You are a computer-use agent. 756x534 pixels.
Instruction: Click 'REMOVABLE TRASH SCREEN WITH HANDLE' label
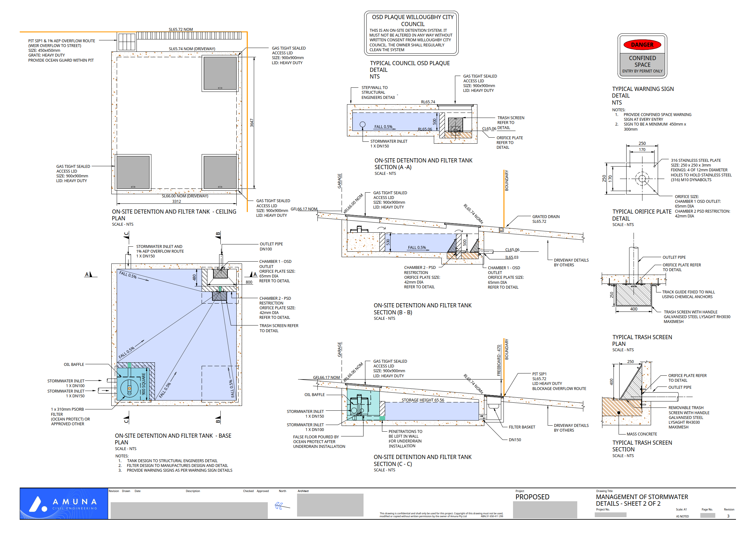[x=689, y=417]
